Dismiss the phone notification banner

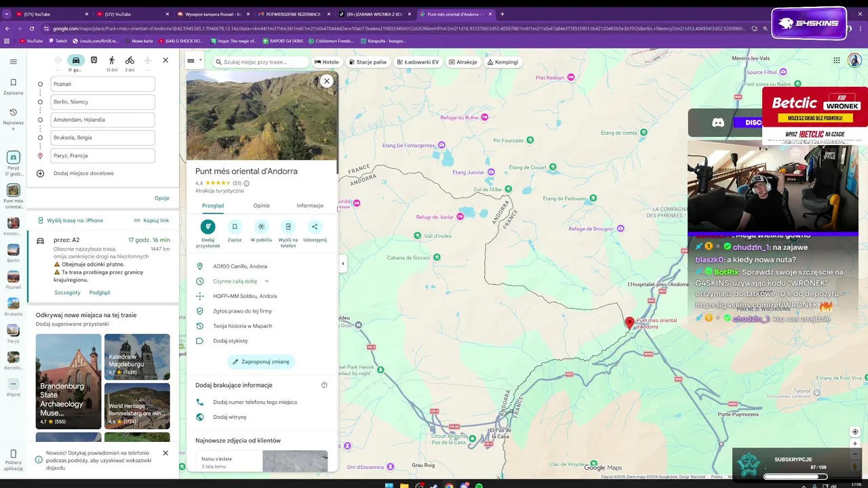(x=165, y=453)
